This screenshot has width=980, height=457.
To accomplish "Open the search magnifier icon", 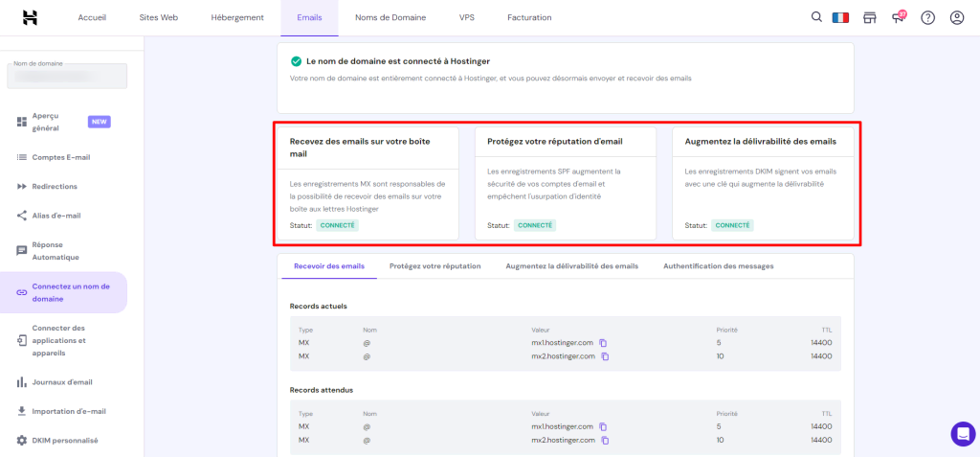I will point(816,17).
